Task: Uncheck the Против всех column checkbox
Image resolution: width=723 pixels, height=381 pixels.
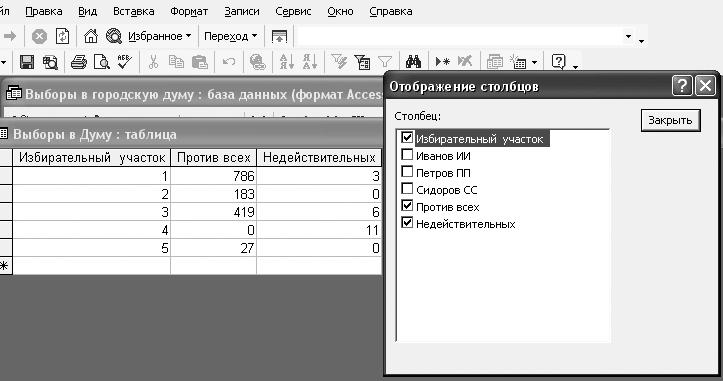Action: tap(407, 206)
